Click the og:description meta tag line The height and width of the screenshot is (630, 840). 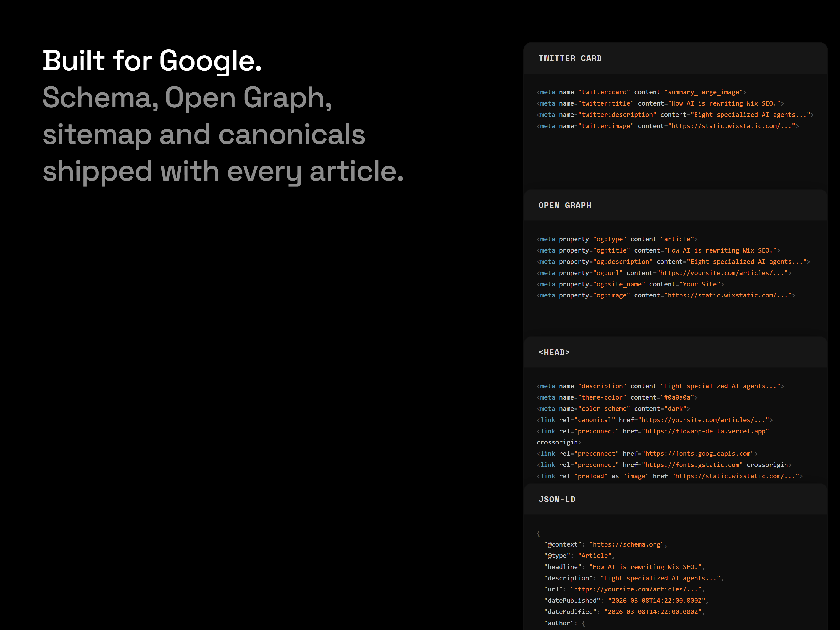coord(673,262)
